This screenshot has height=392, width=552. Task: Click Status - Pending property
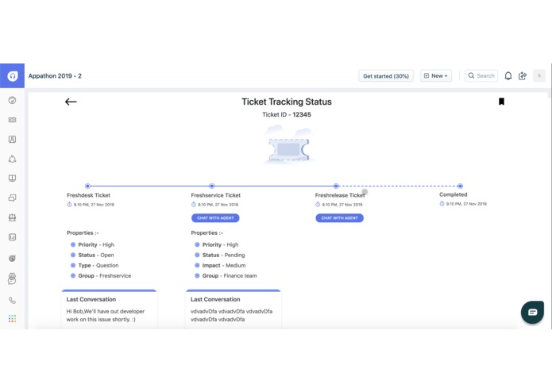coord(223,255)
